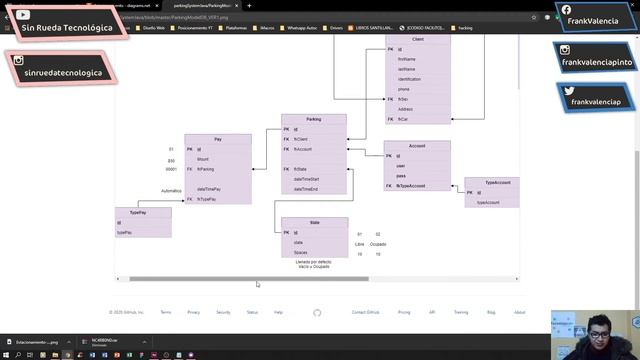Close the diagrams.net browser tab
Screen dimensions: 640x360
point(157,6)
